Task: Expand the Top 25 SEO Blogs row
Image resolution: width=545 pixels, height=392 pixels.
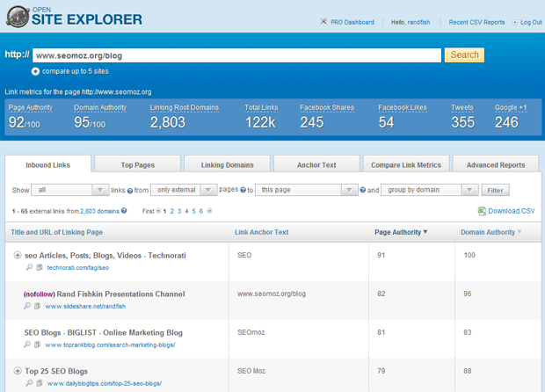Action: pos(18,371)
